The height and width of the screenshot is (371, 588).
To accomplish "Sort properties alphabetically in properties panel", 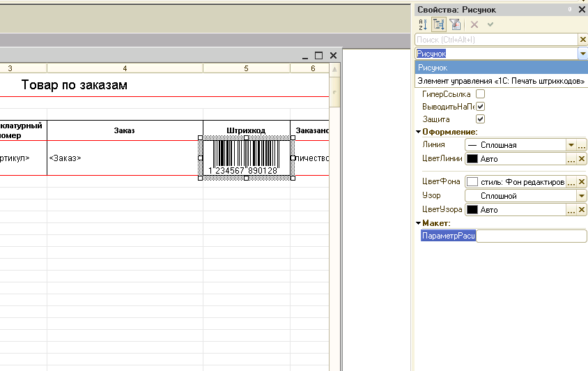I will pos(423,25).
